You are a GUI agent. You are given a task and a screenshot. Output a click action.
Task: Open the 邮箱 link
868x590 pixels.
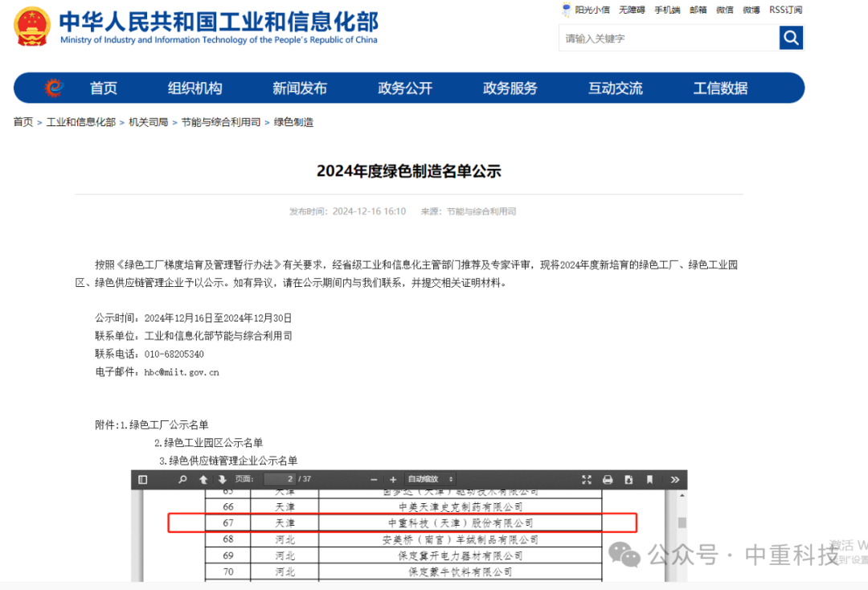coord(698,10)
